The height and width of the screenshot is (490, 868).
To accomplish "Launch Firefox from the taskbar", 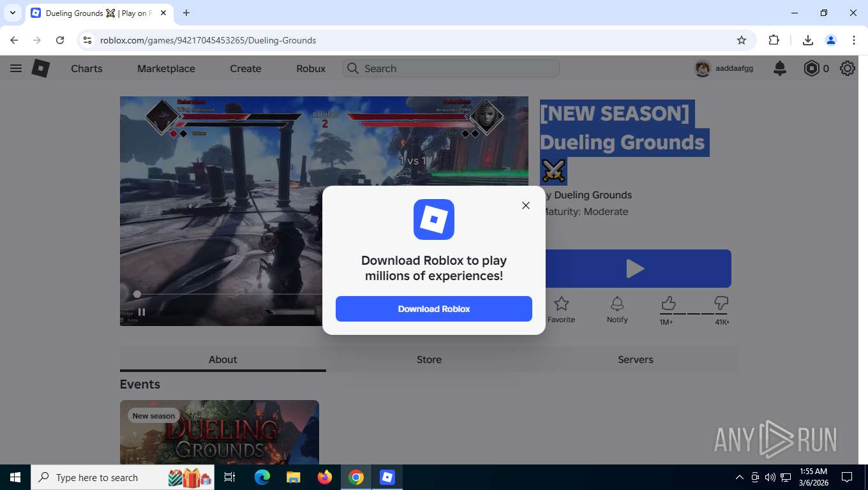I will [325, 477].
